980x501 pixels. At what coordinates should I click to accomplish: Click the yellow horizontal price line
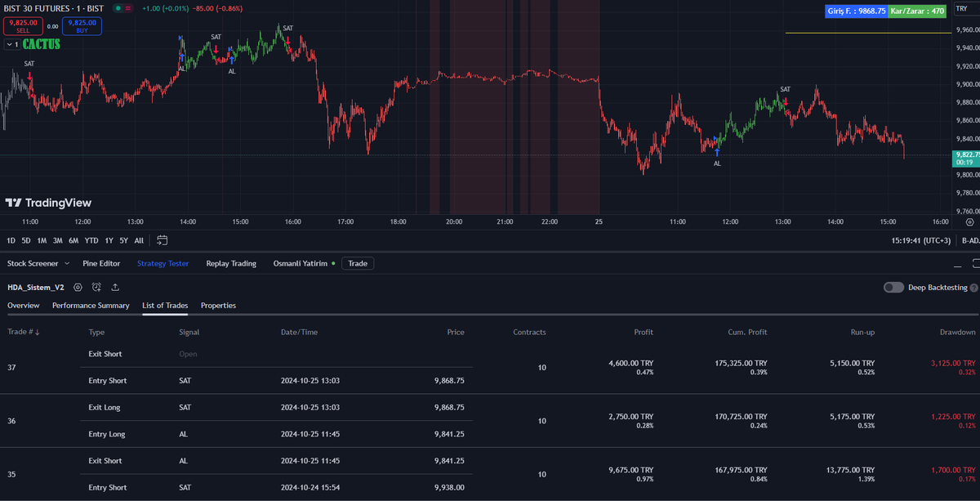(868, 33)
